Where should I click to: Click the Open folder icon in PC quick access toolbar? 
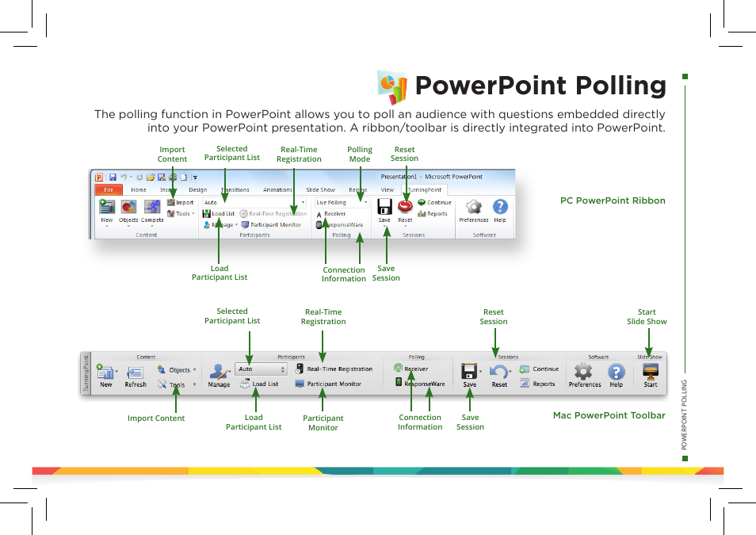(151, 177)
